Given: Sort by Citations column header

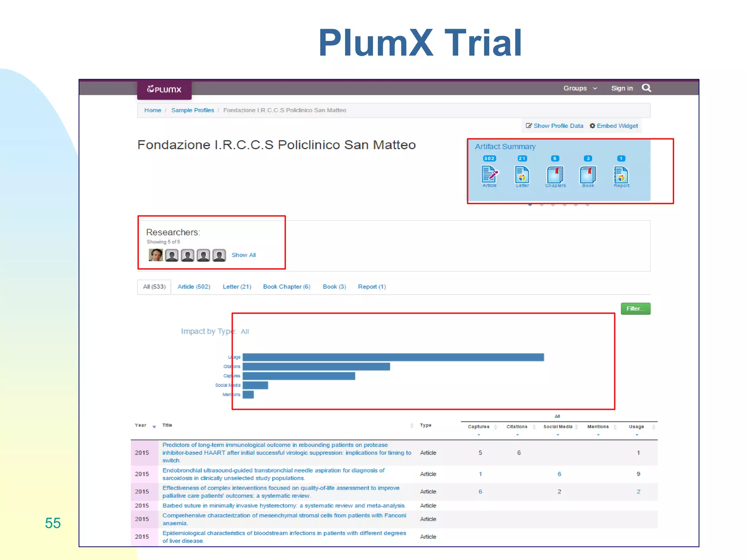Looking at the screenshot, I should (517, 427).
